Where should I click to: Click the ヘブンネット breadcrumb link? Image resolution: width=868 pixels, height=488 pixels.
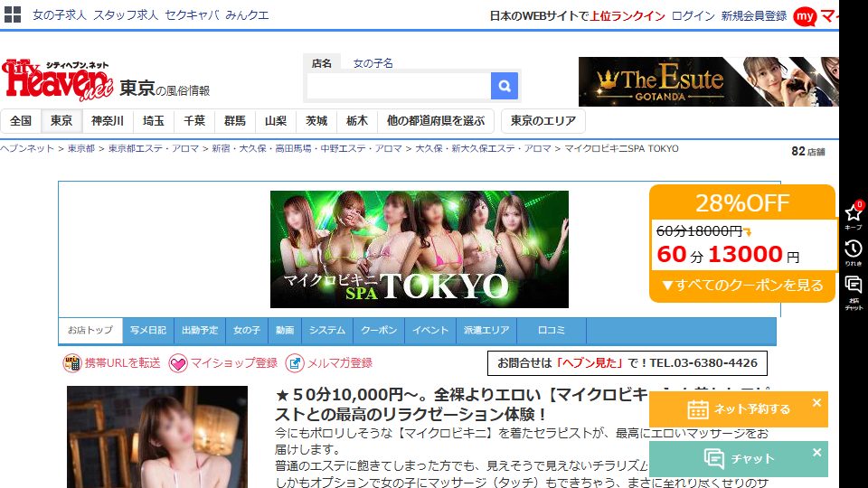[x=27, y=148]
